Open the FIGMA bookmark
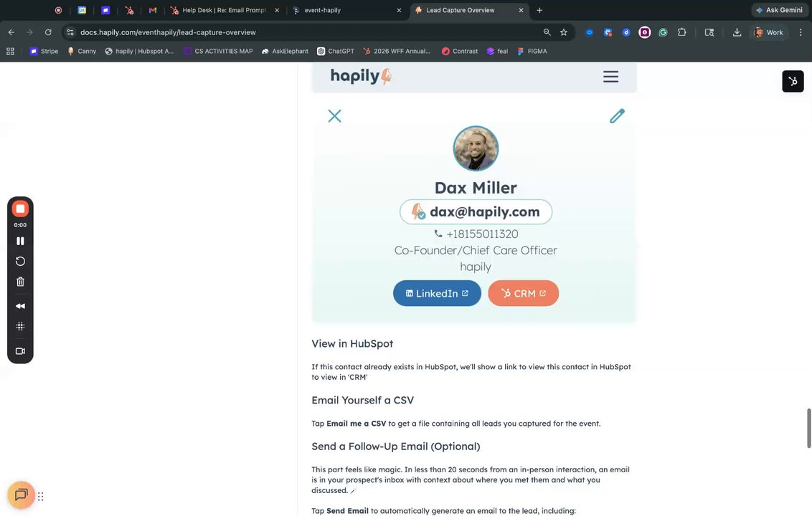The height and width of the screenshot is (516, 812). tap(532, 51)
